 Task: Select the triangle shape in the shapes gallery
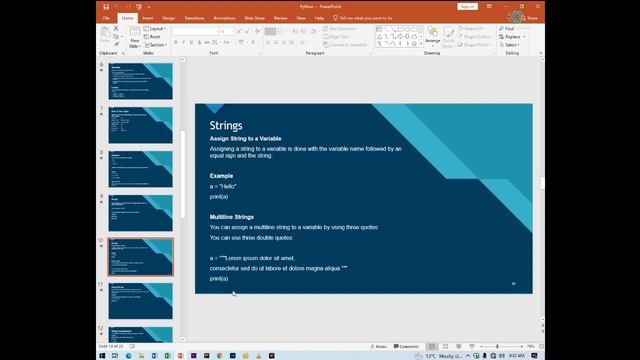[x=380, y=37]
